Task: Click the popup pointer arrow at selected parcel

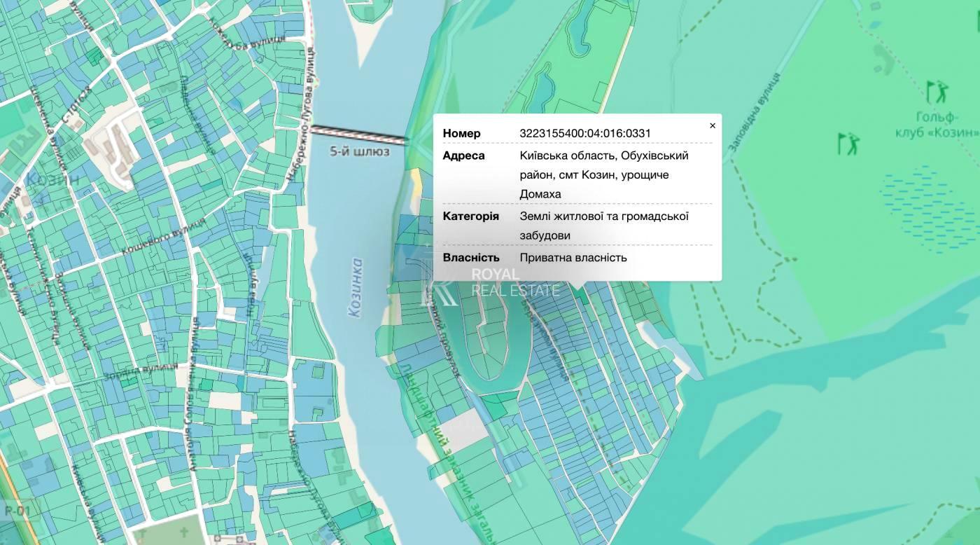Action: coord(577,285)
